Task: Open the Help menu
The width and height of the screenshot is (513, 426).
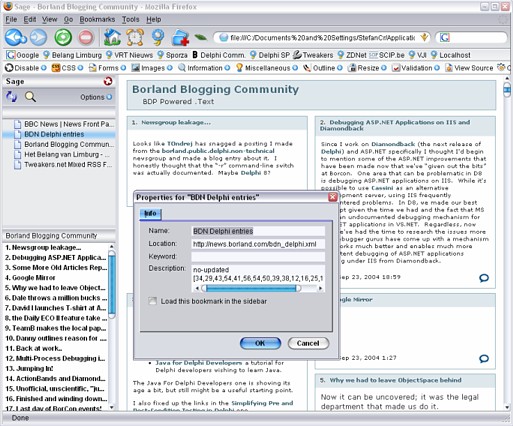Action: (x=154, y=19)
